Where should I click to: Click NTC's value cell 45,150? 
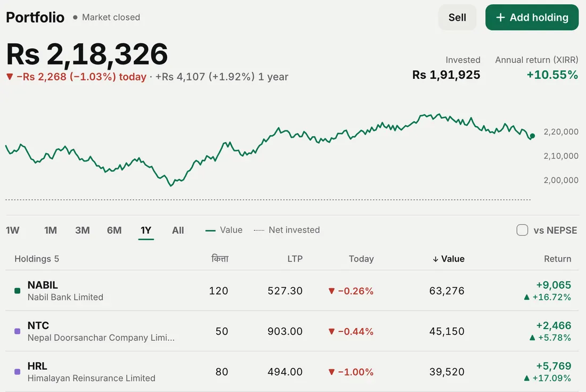tap(446, 331)
